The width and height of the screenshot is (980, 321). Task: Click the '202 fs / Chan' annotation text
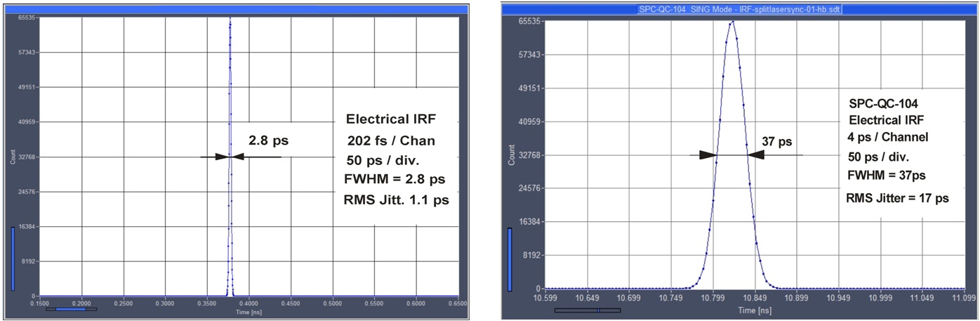[391, 141]
